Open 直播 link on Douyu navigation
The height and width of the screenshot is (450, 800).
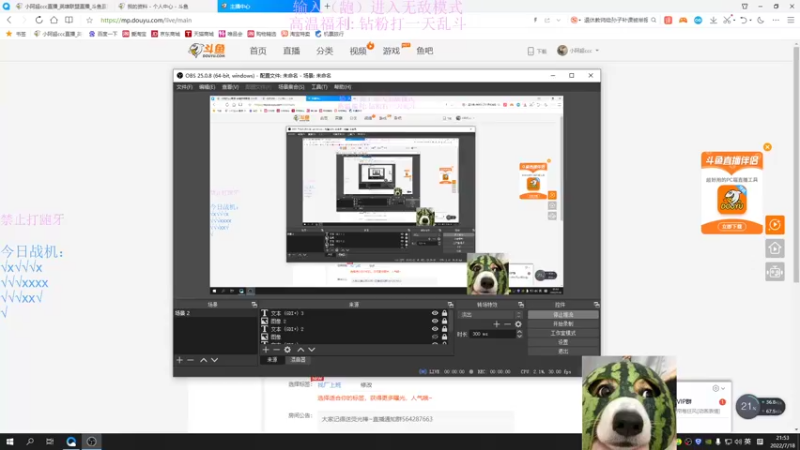tap(291, 51)
